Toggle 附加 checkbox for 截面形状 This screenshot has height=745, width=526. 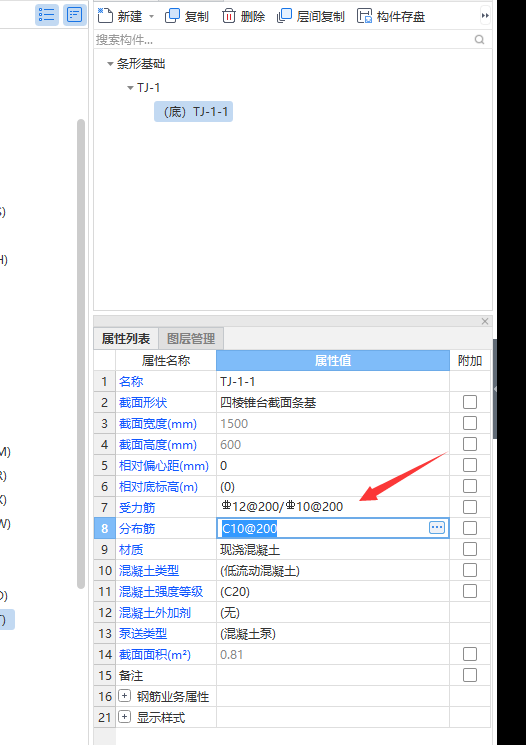(x=469, y=402)
